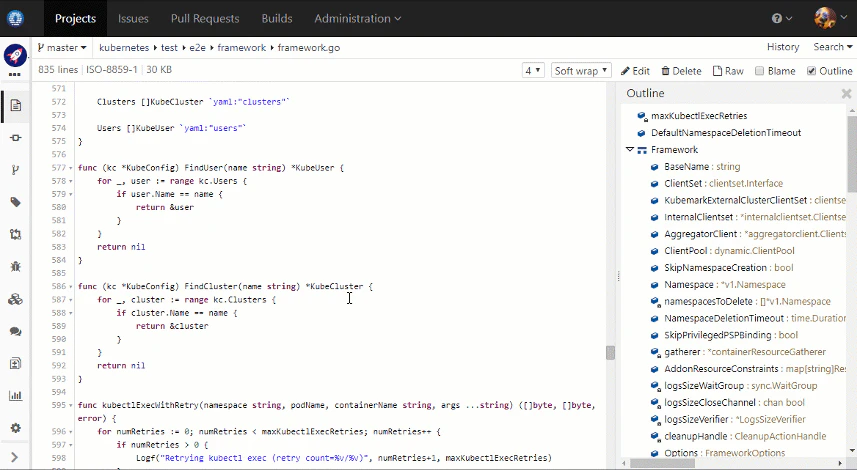Go to the Projects tab
Image resolution: width=857 pixels, height=470 pixels.
(x=75, y=19)
